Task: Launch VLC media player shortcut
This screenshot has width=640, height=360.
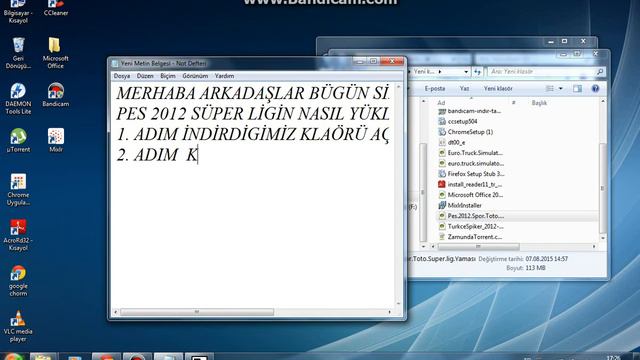Action: coord(18,327)
